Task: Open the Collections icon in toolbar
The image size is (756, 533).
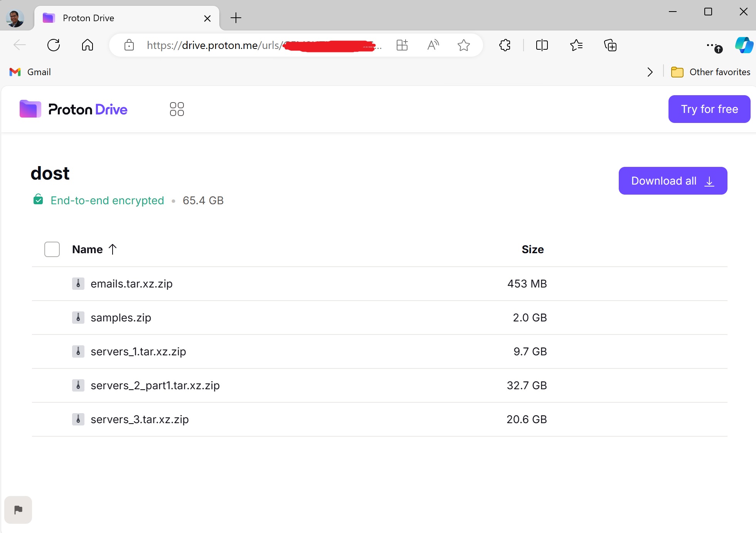Action: (x=610, y=45)
